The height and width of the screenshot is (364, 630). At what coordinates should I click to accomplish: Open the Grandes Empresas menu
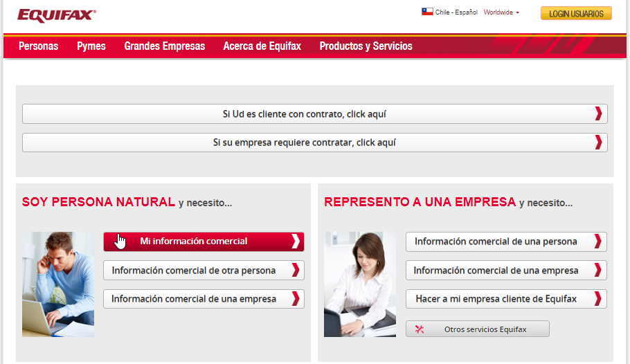[x=165, y=46]
